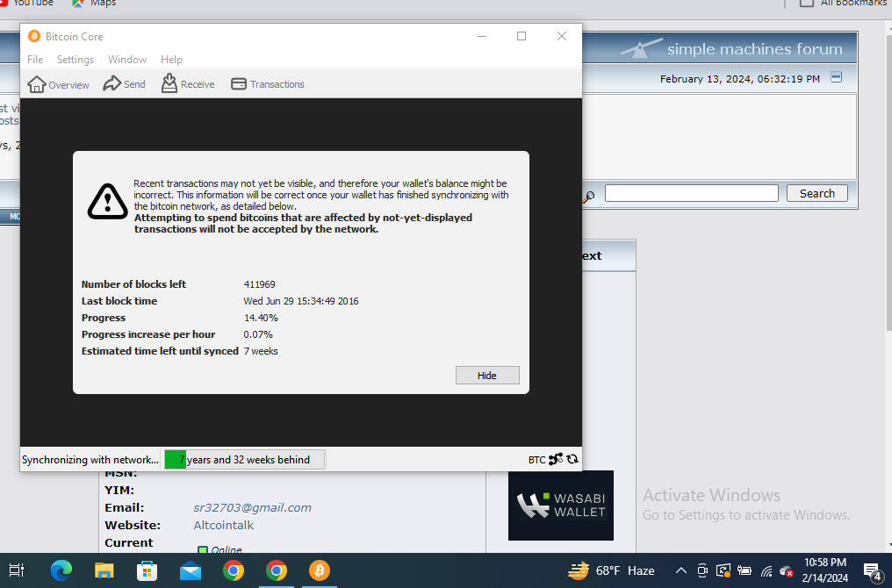The height and width of the screenshot is (588, 892).
Task: Click the OneDrive cloud tray icon
Action: pos(787,571)
